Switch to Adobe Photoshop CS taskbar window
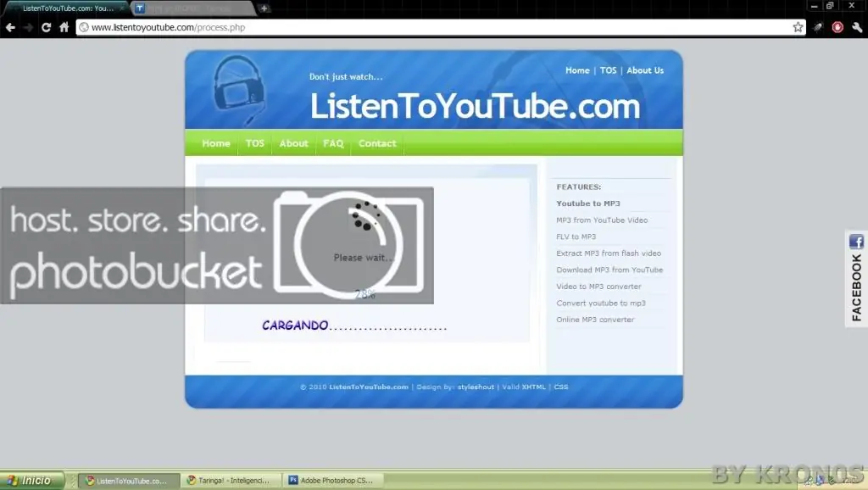Image resolution: width=868 pixels, height=490 pixels. [x=332, y=481]
